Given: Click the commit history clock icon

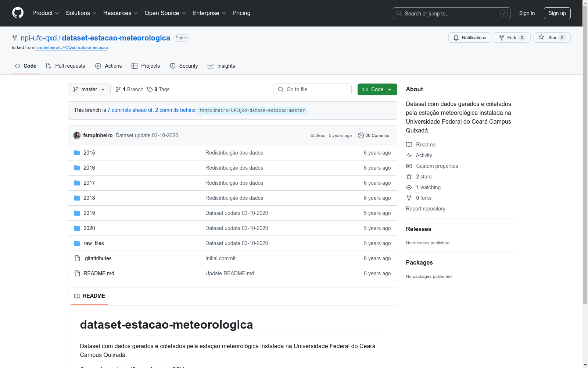Looking at the screenshot, I should pyautogui.click(x=361, y=135).
